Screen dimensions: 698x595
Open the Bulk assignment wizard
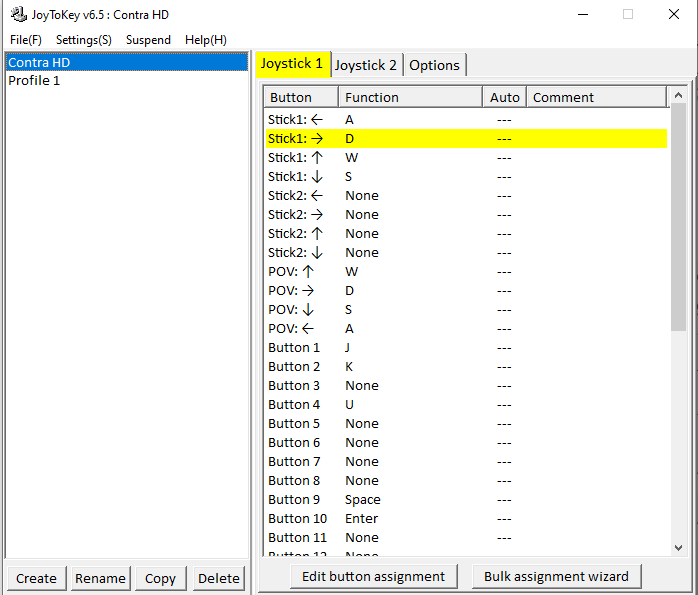pyautogui.click(x=556, y=576)
